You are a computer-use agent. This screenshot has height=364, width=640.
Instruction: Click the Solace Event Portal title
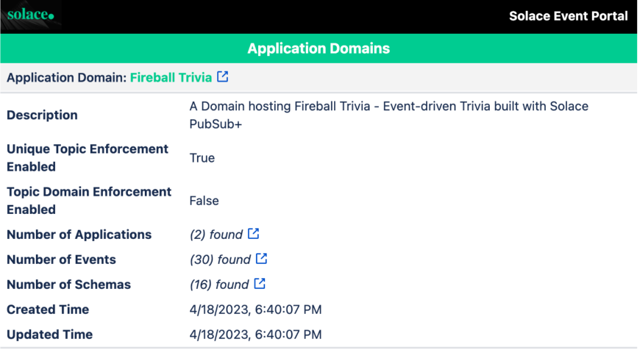click(x=568, y=15)
